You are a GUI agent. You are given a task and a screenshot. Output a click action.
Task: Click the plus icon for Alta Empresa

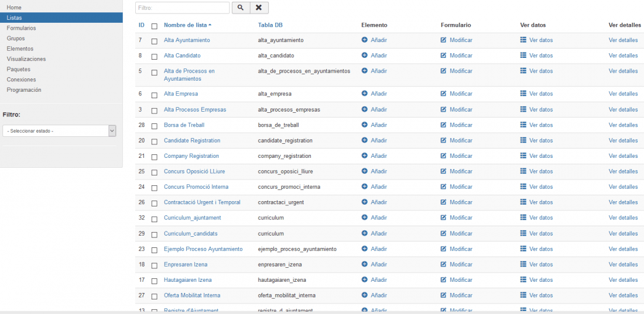pos(364,94)
